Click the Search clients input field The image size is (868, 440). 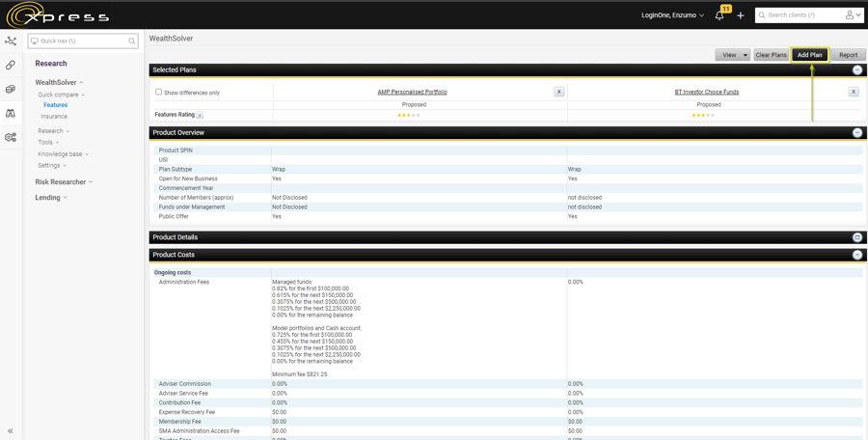point(800,15)
